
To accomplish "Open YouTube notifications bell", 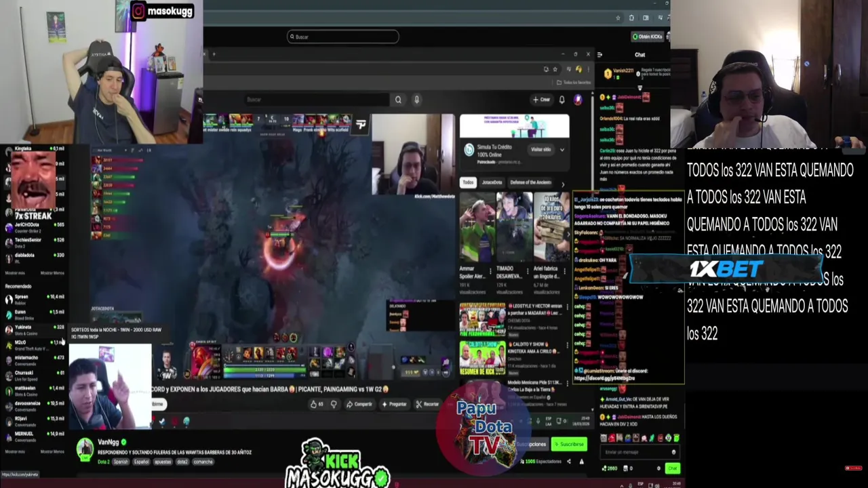I will 561,100.
